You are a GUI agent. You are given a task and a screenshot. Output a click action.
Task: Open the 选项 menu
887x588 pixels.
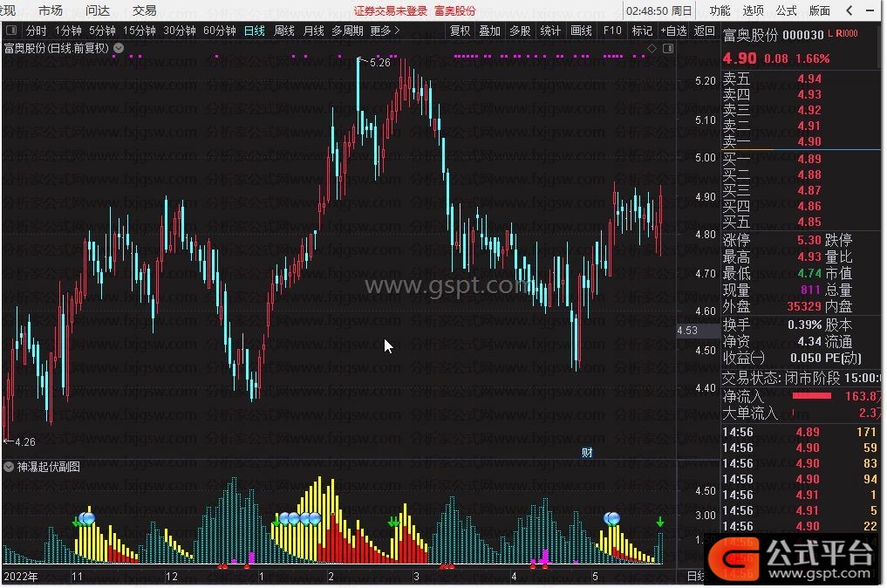tap(753, 10)
